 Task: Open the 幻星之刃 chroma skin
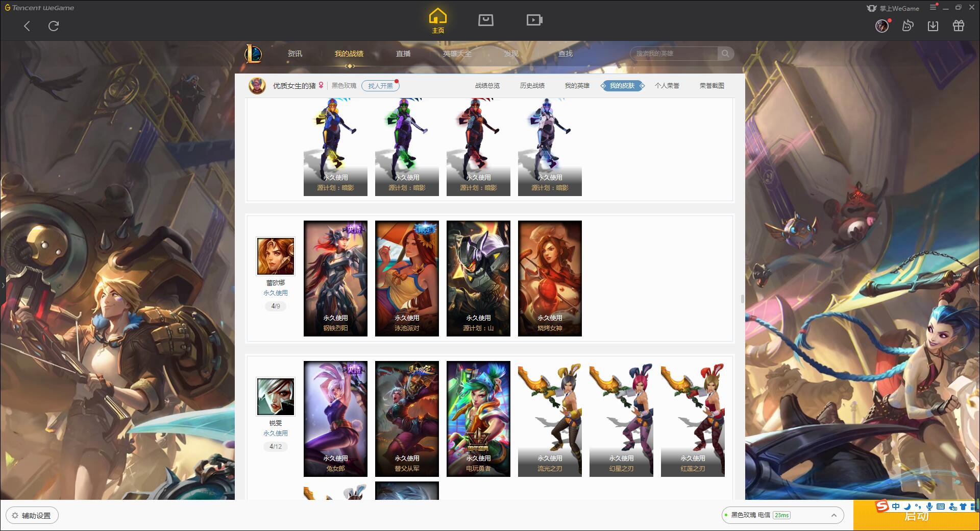coord(621,419)
